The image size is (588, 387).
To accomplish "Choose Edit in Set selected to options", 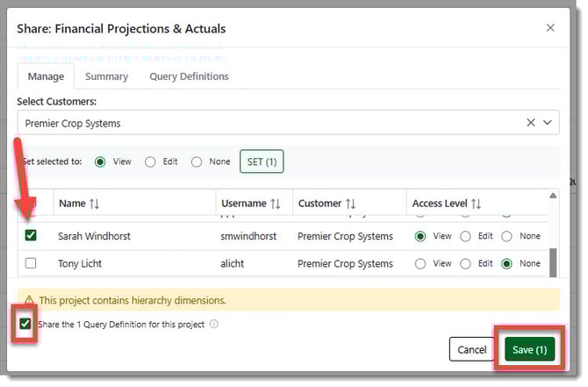I will (x=150, y=161).
